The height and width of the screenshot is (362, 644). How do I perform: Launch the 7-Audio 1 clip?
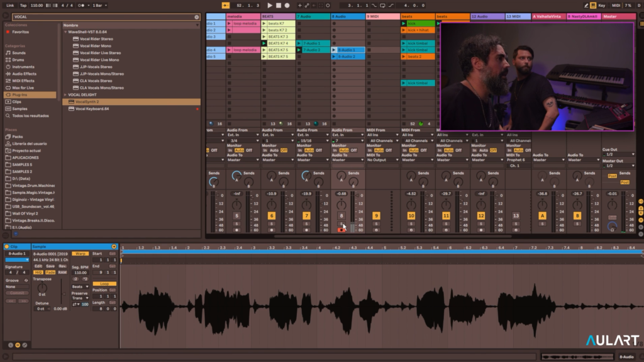coord(299,43)
